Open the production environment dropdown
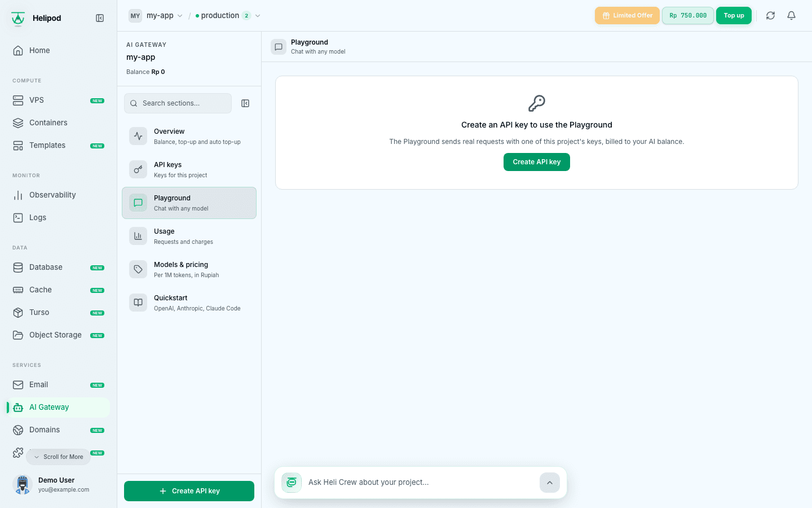Image resolution: width=812 pixels, height=508 pixels. point(228,16)
